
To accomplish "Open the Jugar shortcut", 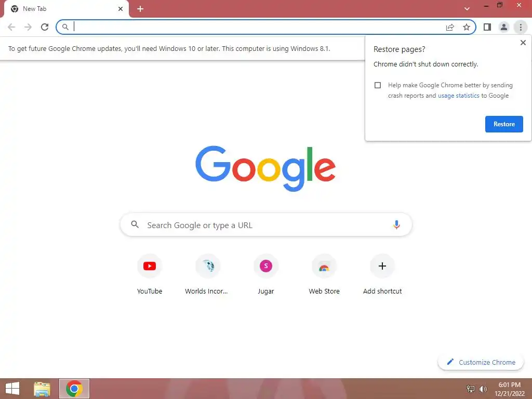I will pyautogui.click(x=265, y=274).
